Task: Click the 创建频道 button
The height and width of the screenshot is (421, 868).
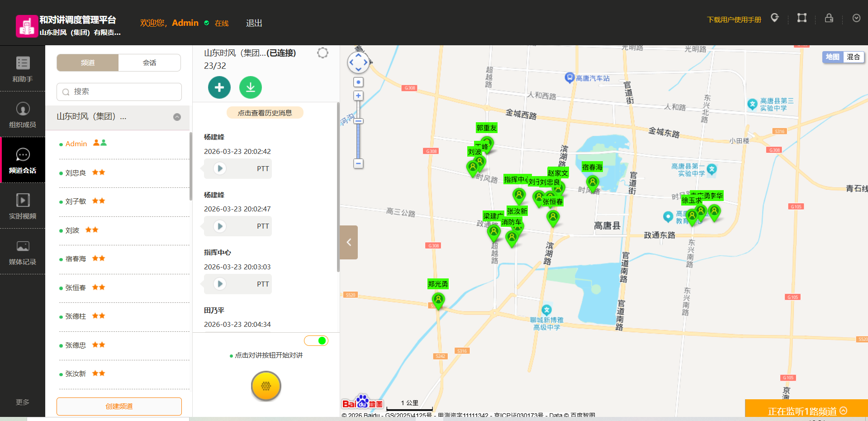Action: (x=119, y=406)
